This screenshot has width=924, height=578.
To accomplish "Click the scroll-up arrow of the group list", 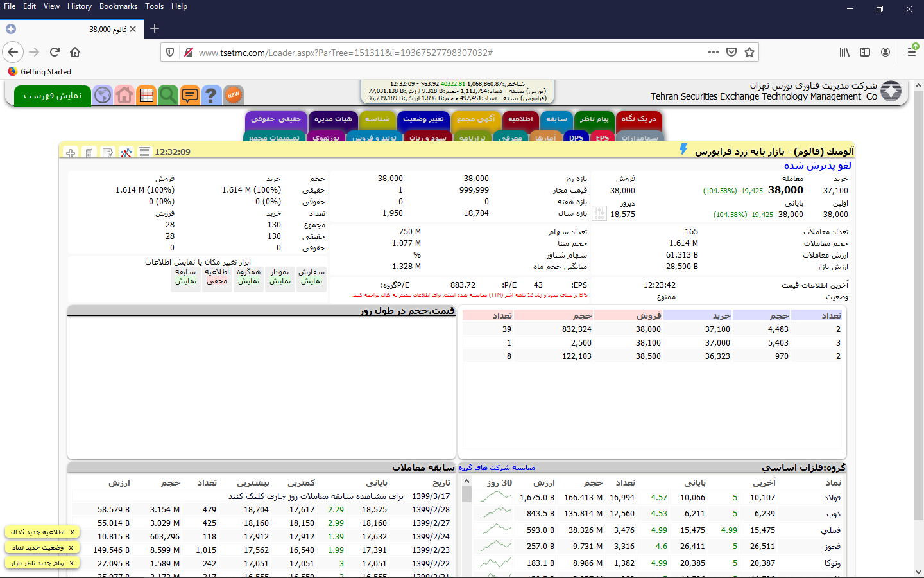I will coord(467,481).
